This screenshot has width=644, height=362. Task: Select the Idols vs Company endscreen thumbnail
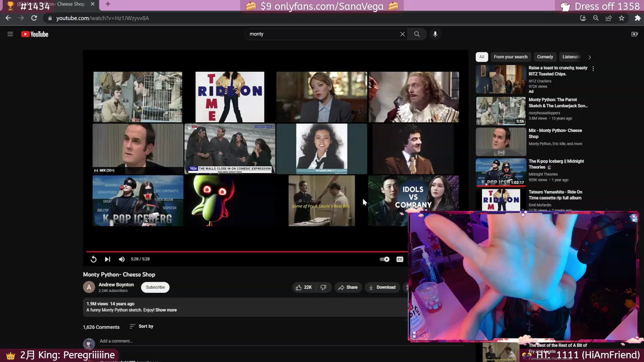[413, 193]
